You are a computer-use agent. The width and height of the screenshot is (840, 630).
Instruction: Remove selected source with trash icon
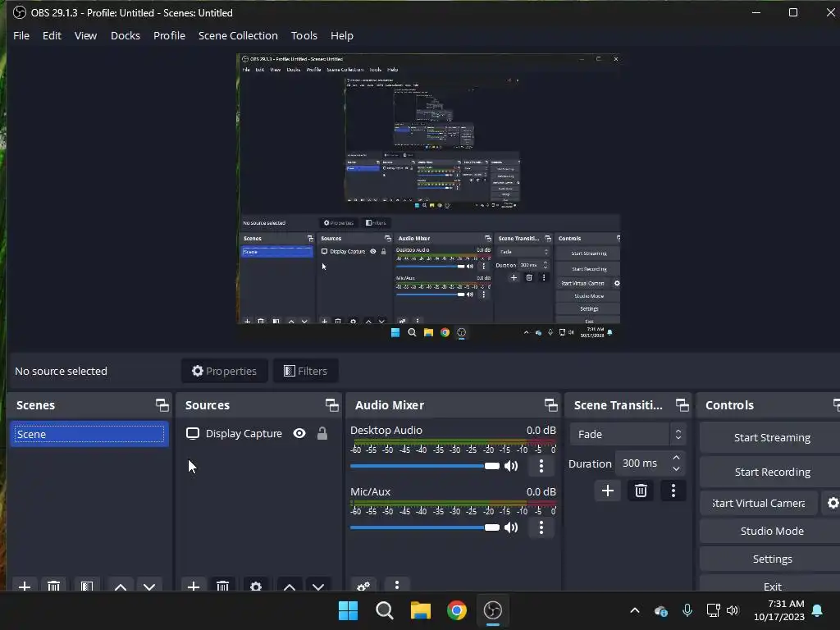pyautogui.click(x=222, y=586)
